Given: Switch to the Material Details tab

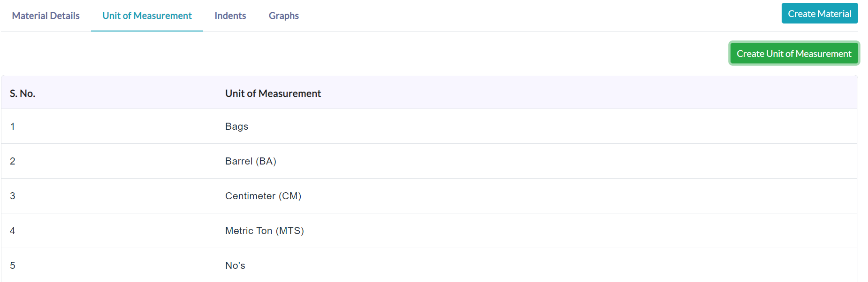Looking at the screenshot, I should click(x=46, y=16).
